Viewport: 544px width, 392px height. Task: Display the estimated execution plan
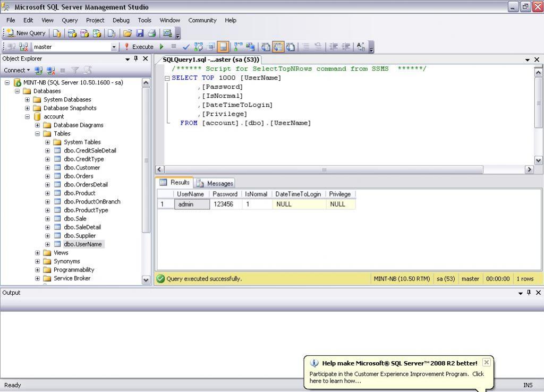(x=199, y=47)
